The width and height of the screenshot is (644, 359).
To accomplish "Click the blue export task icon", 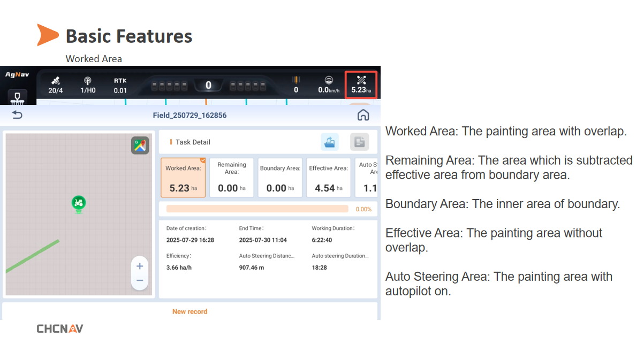I will pos(330,142).
